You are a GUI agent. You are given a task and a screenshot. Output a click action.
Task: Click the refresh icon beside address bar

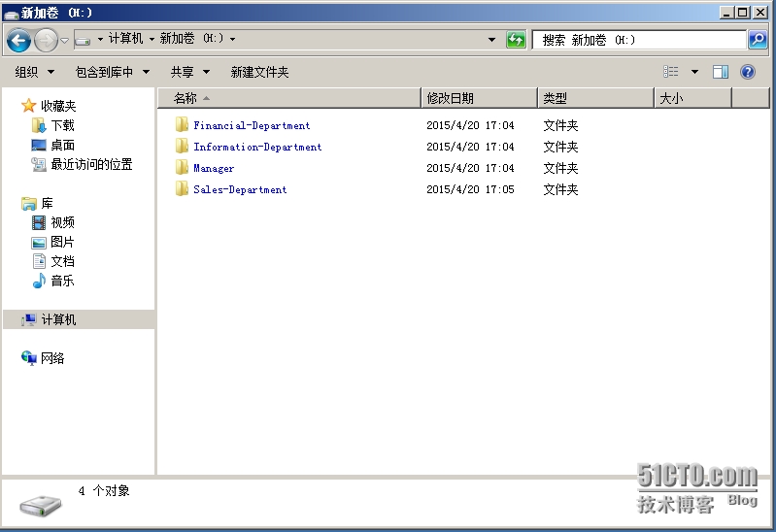(x=516, y=40)
